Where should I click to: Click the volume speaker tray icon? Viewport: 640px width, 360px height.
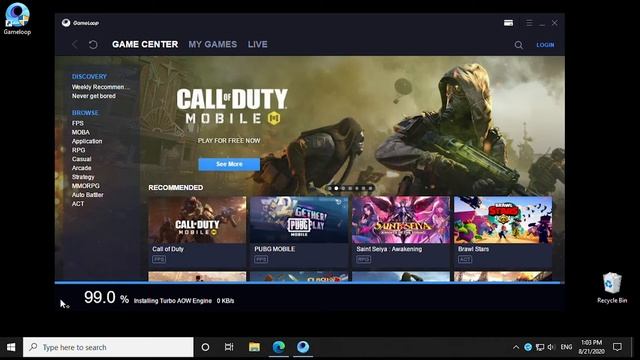[551, 347]
